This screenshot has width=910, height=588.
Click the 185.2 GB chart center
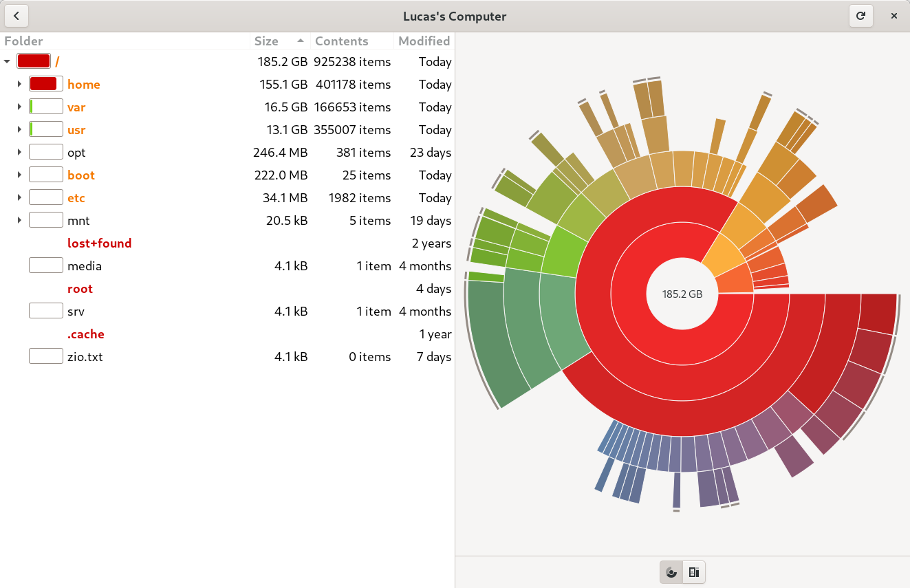click(x=682, y=294)
